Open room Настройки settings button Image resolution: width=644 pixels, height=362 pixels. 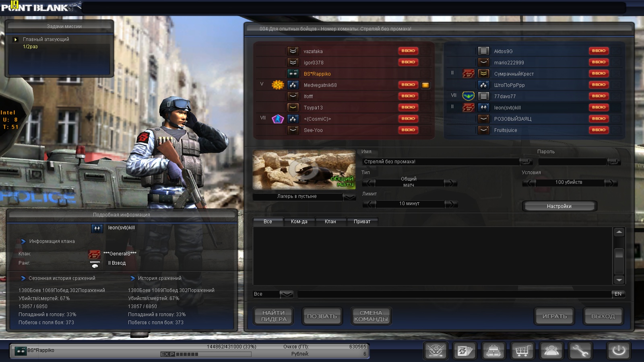(559, 206)
